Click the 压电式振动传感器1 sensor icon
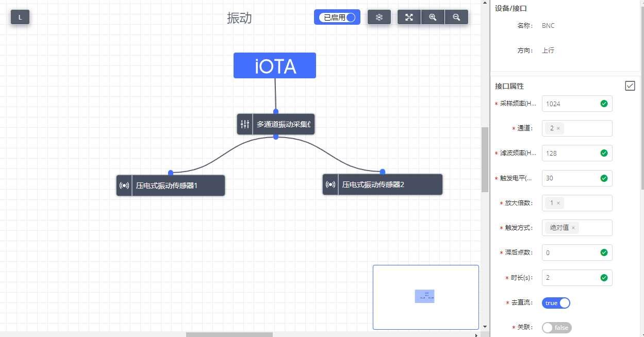Image resolution: width=644 pixels, height=337 pixels. tap(124, 186)
